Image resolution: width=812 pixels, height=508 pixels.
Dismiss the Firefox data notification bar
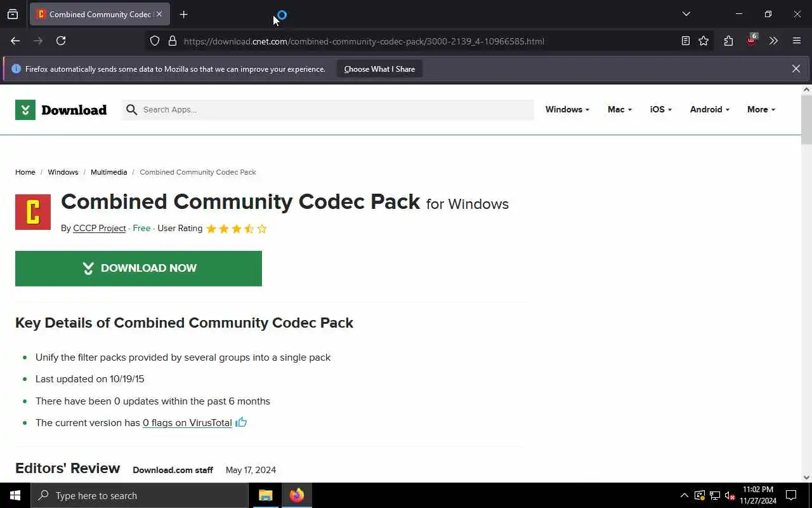796,69
